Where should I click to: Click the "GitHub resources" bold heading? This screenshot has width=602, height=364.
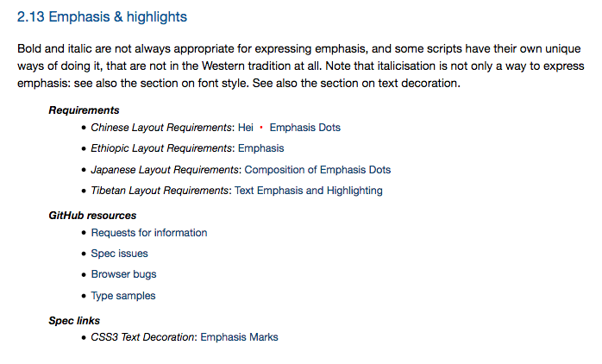[92, 216]
